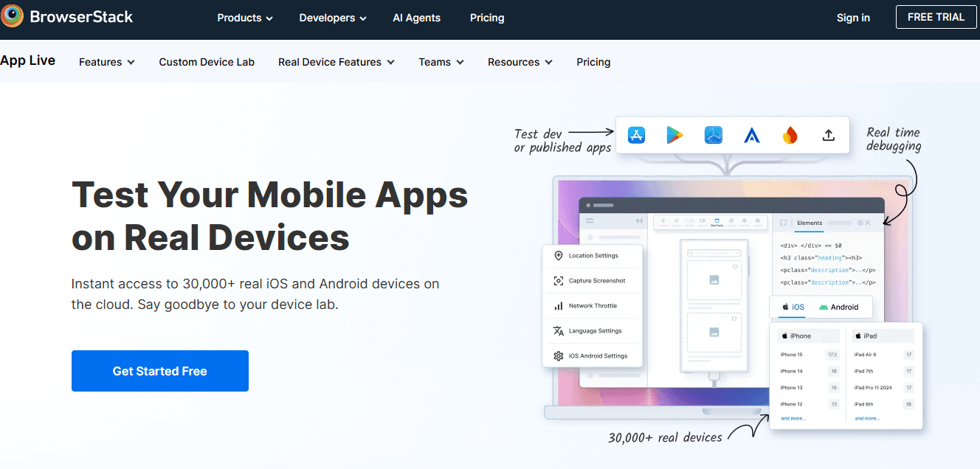Click the TestFlight propeller icon

click(x=713, y=135)
